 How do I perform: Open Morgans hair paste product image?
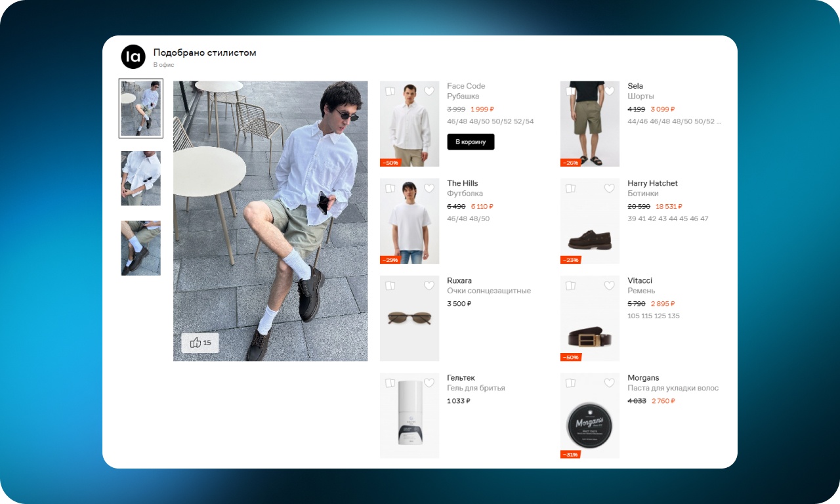tap(590, 415)
